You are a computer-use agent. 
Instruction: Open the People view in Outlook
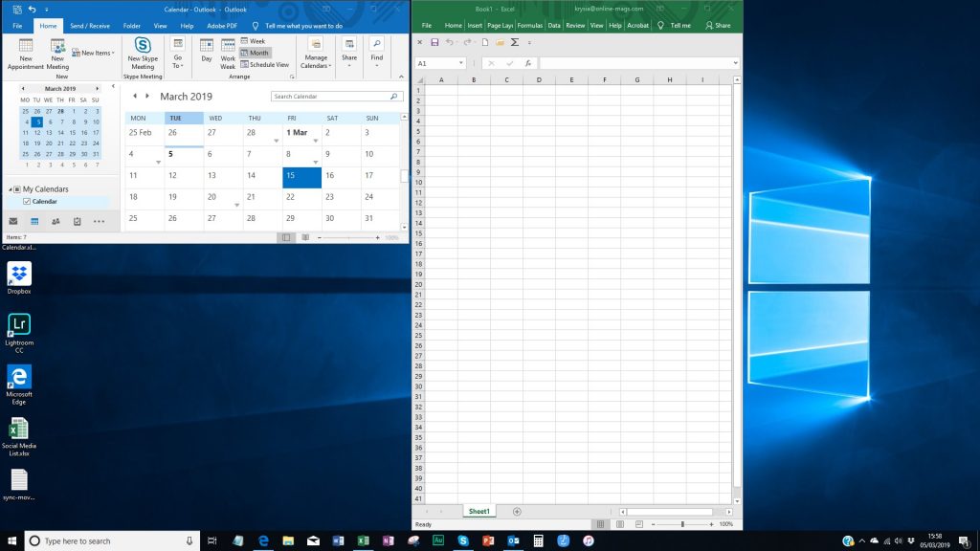(56, 221)
